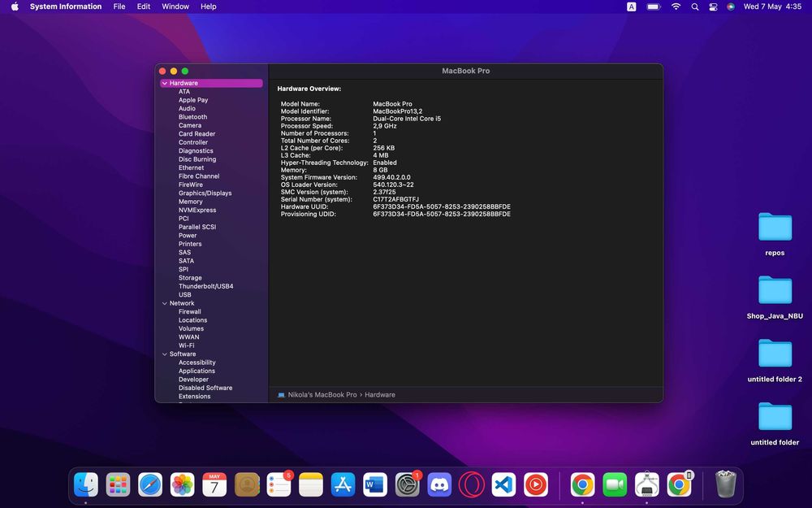Select Applications under Software

pyautogui.click(x=197, y=371)
